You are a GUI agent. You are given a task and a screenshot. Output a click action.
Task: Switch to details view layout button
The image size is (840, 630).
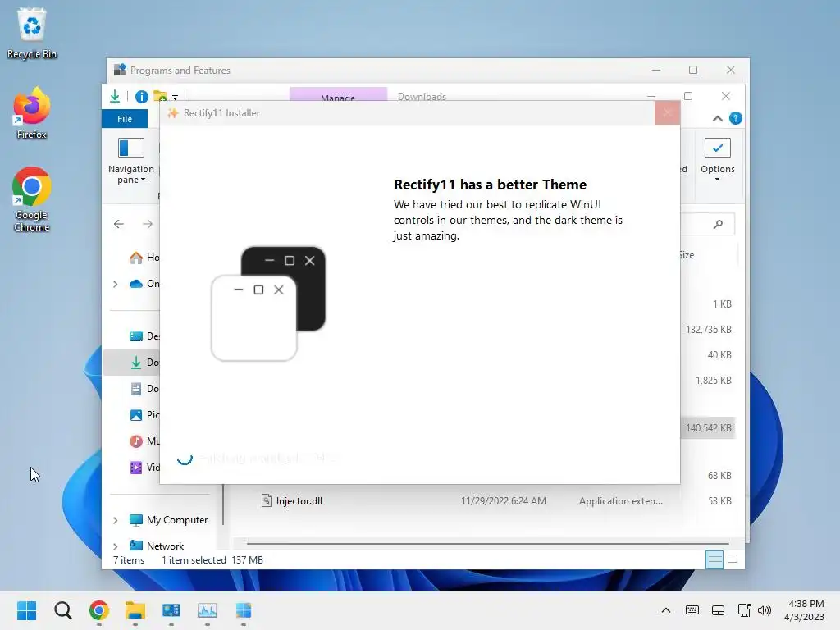(x=714, y=559)
